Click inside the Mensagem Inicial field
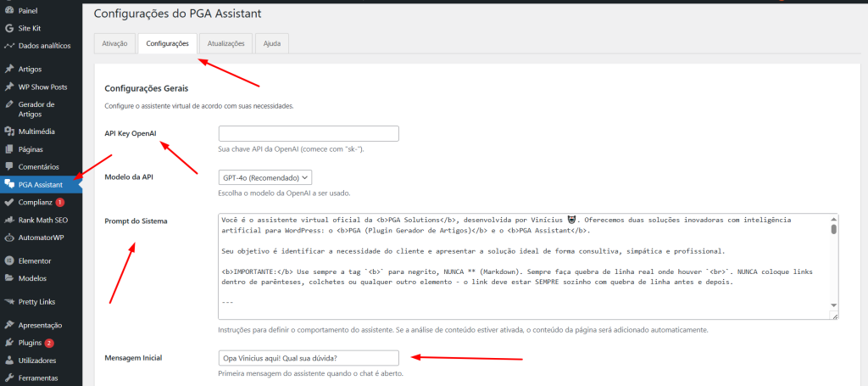 point(309,358)
